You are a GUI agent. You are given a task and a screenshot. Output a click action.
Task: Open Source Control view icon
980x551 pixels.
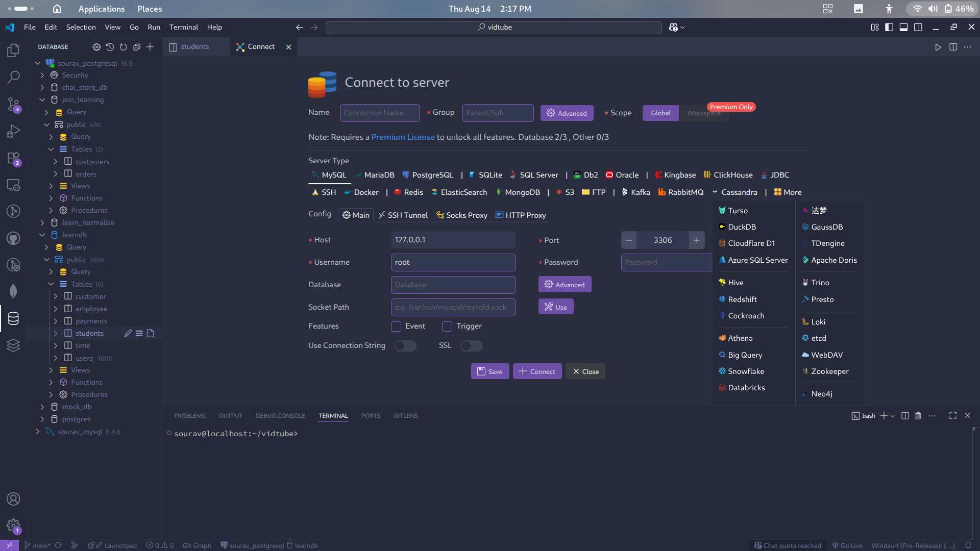13,104
